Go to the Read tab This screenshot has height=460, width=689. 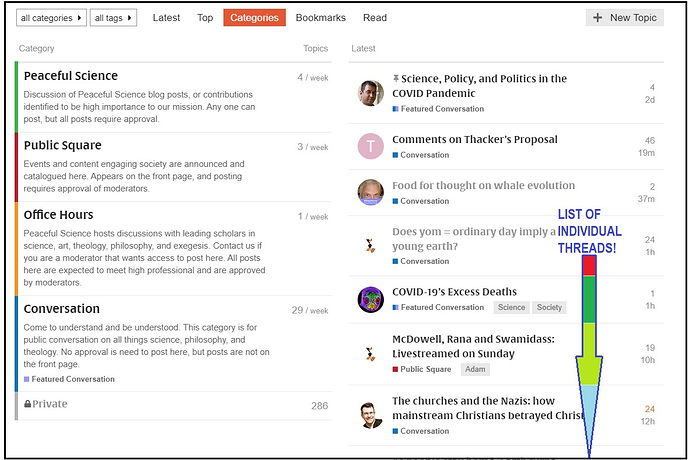375,18
